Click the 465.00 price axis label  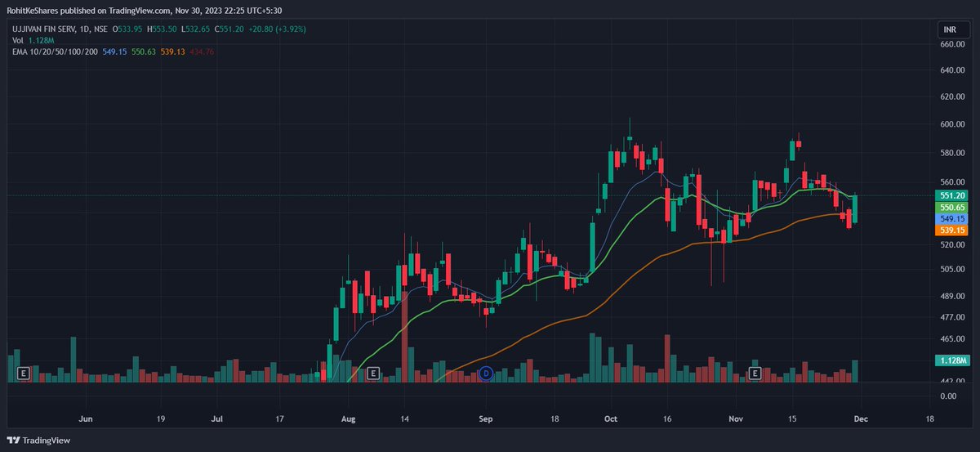(x=954, y=338)
